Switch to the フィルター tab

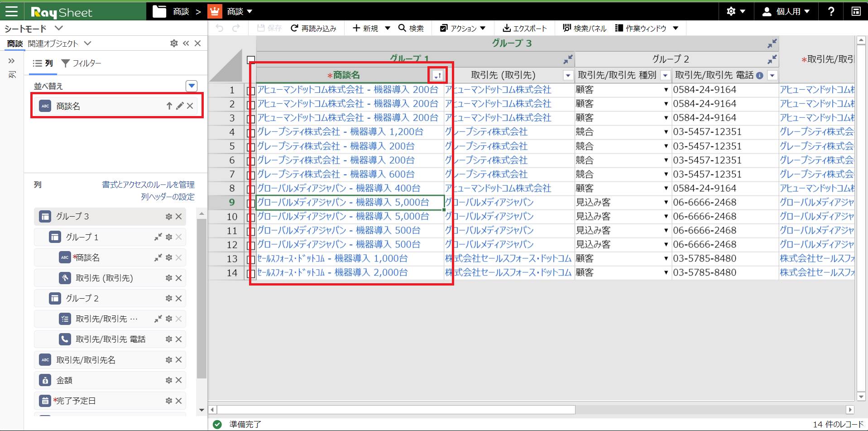pos(82,63)
